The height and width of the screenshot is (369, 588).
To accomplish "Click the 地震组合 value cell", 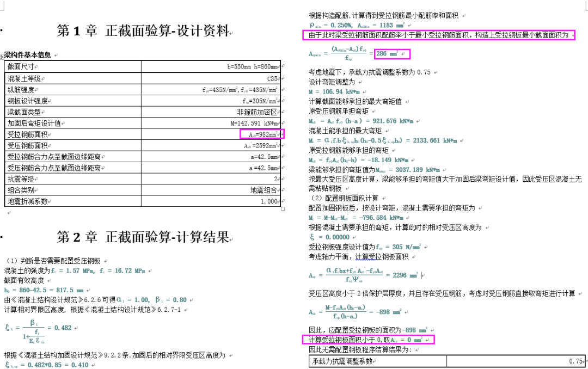I will click(211, 190).
